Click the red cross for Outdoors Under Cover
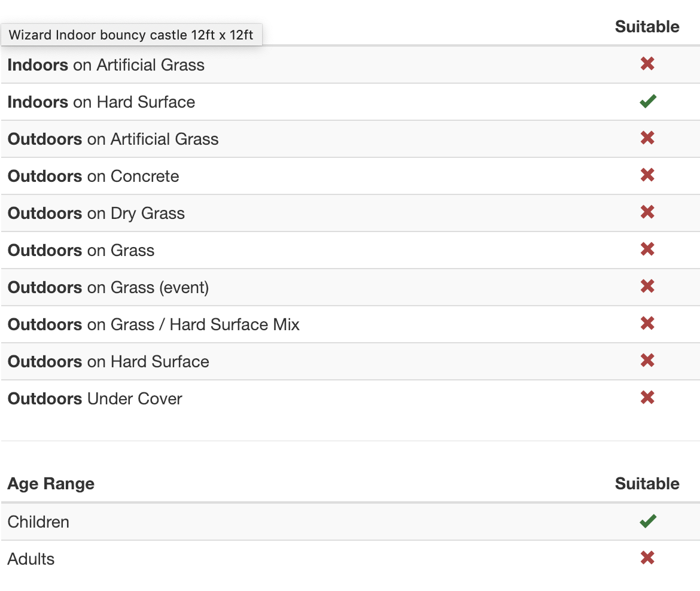The height and width of the screenshot is (591, 700). (647, 398)
